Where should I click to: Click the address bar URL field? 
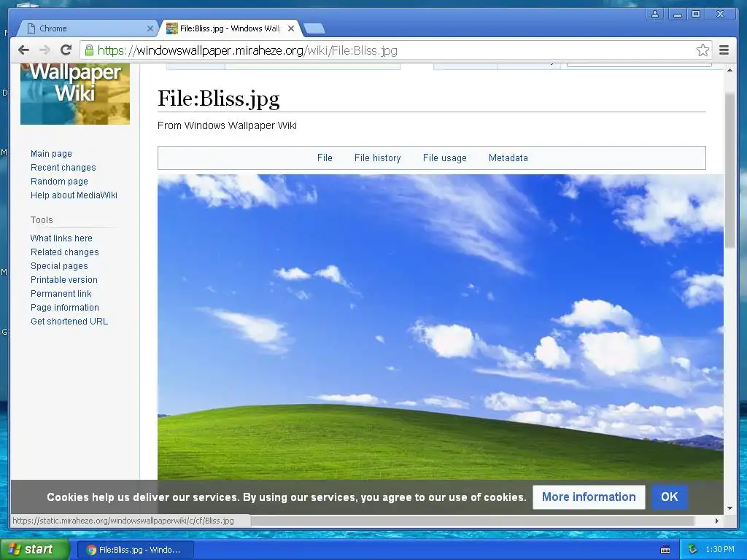click(x=395, y=50)
